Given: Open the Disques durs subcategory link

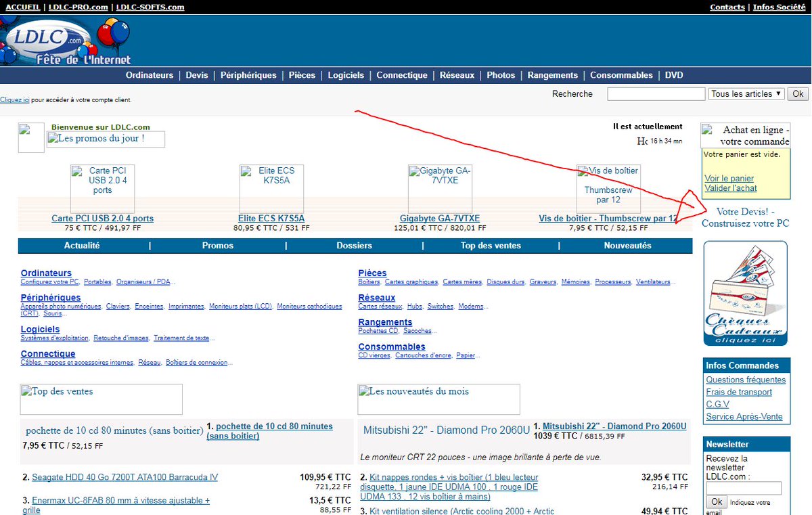Looking at the screenshot, I should click(505, 282).
